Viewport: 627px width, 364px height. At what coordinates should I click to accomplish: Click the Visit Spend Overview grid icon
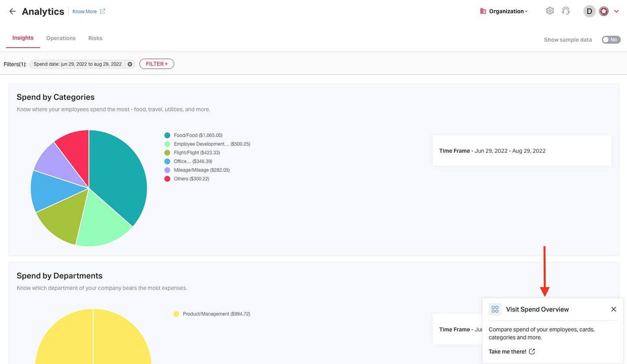[x=495, y=309]
